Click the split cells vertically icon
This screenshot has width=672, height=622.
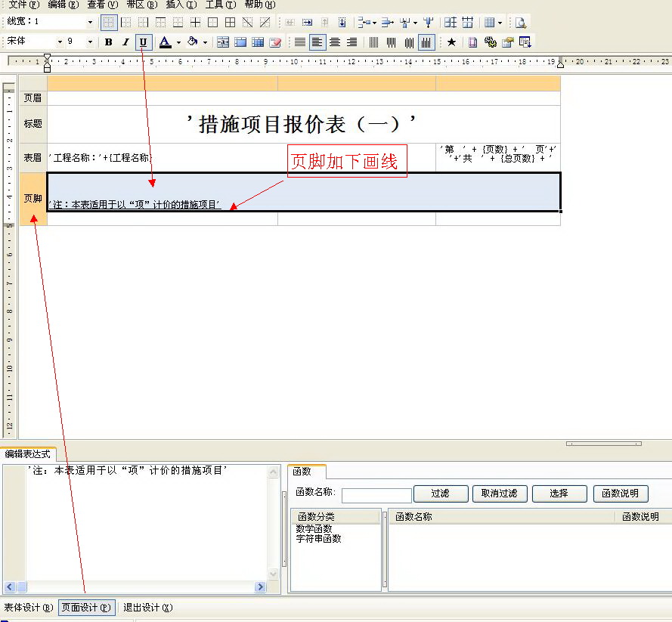[x=450, y=22]
